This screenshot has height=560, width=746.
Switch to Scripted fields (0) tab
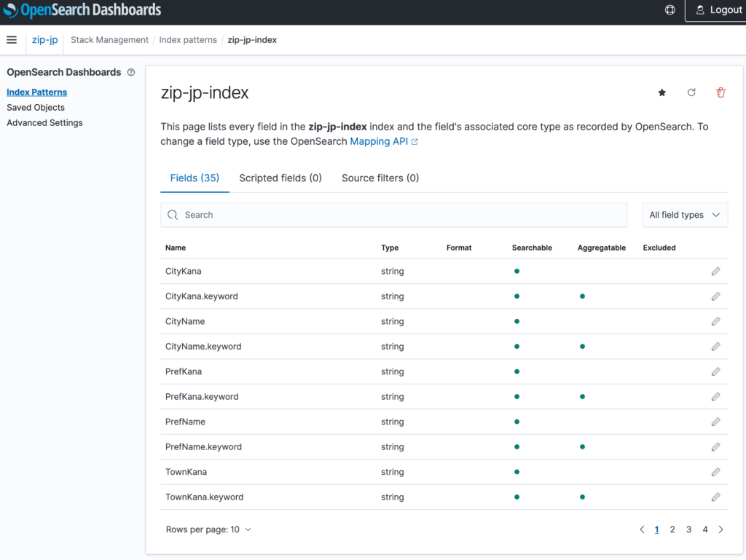click(x=280, y=178)
